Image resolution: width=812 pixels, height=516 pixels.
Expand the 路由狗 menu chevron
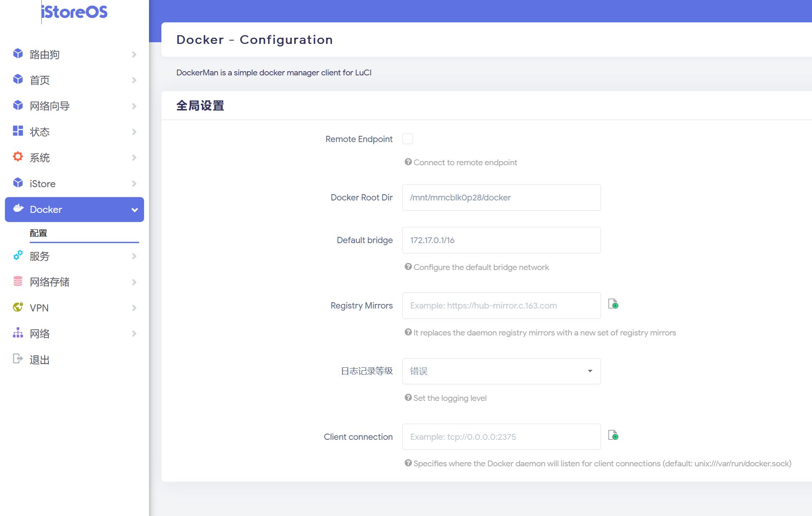134,54
